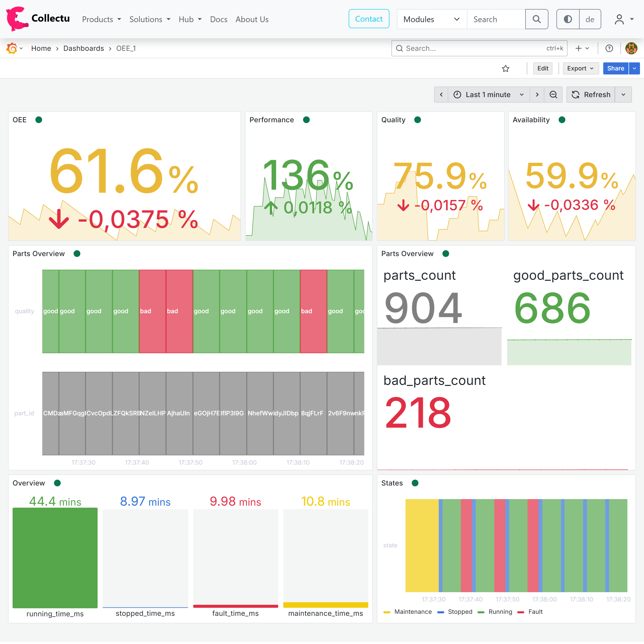Image resolution: width=644 pixels, height=644 pixels.
Task: Open the user avatar profile picture
Action: coord(631,48)
